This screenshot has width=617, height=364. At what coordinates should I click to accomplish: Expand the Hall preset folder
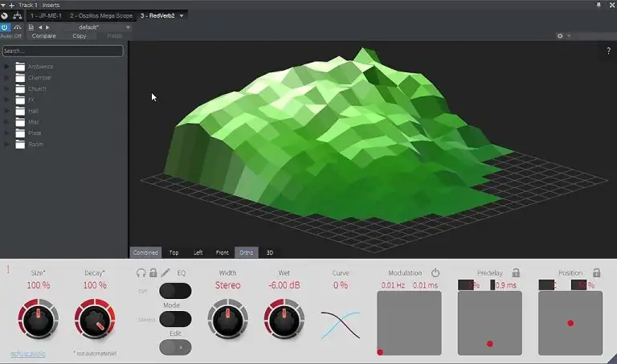tap(6, 111)
